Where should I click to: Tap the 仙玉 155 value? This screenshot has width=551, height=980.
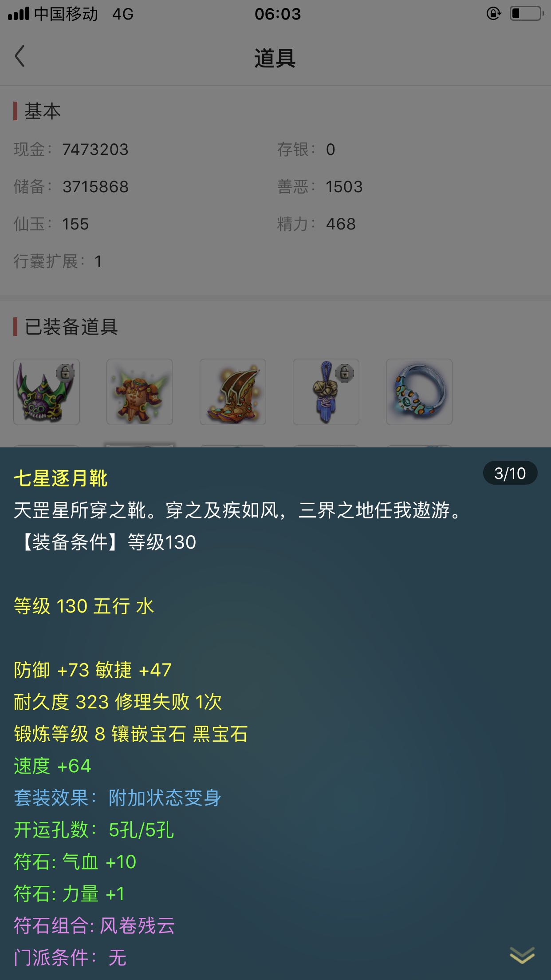click(75, 224)
